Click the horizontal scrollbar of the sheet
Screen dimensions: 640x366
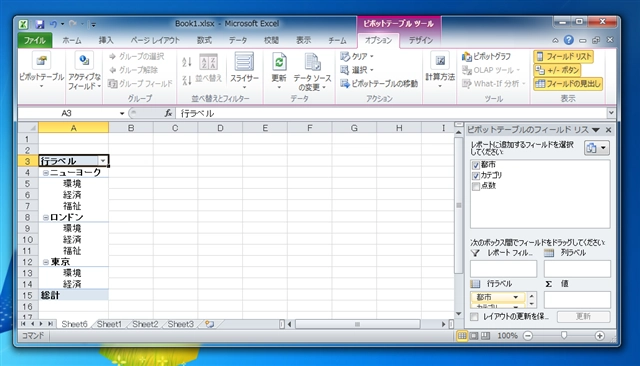[357, 324]
